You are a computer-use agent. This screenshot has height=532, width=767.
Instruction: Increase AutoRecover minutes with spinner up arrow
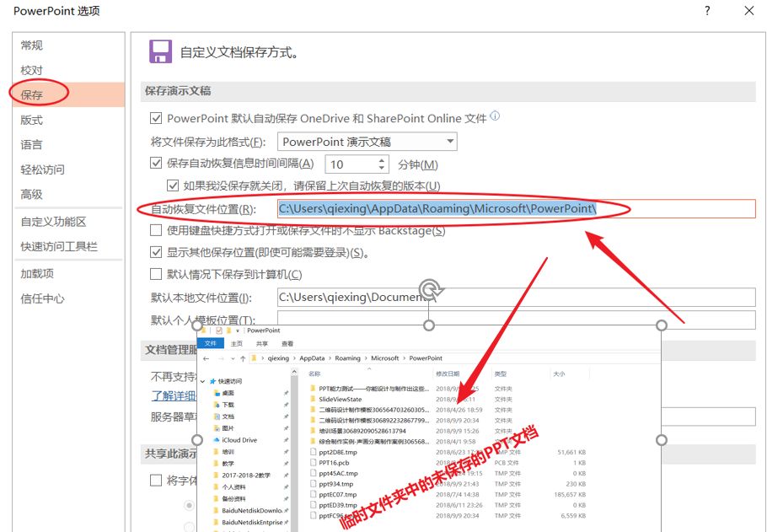(x=382, y=160)
